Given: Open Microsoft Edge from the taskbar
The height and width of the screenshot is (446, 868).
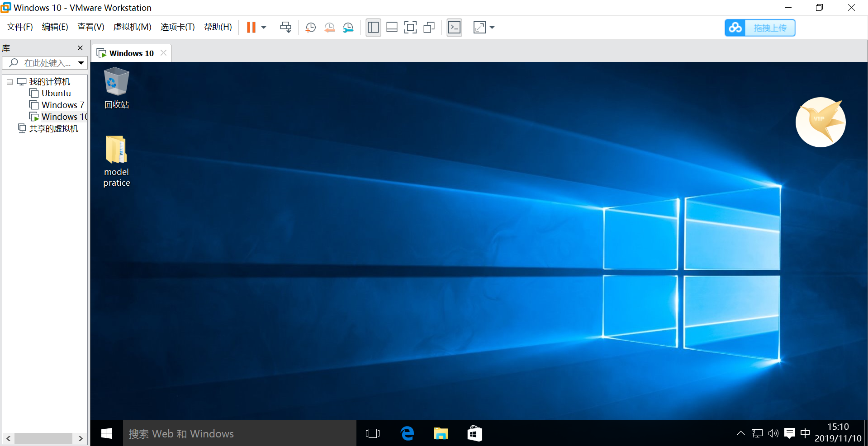Looking at the screenshot, I should (407, 433).
